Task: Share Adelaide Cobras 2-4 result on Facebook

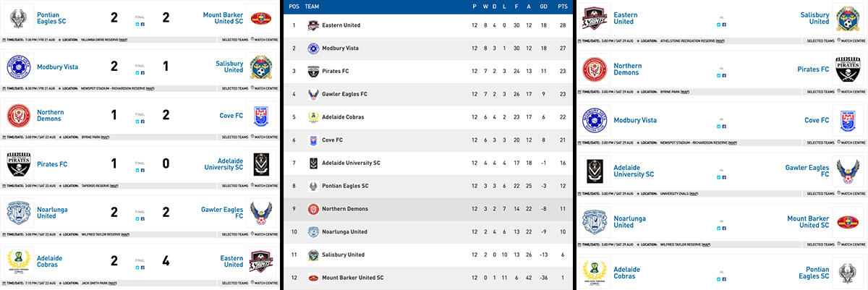Action: pos(142,268)
